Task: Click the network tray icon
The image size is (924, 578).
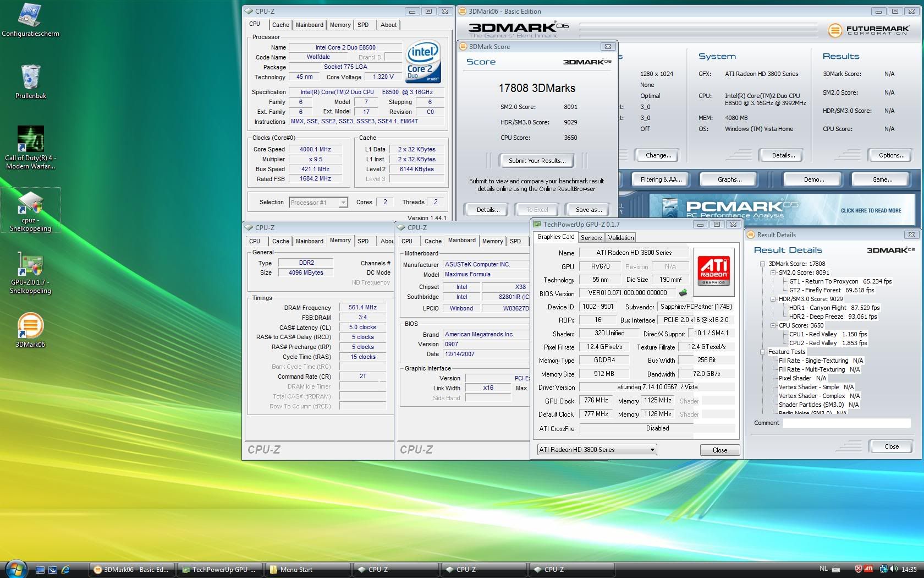Action: [883, 569]
